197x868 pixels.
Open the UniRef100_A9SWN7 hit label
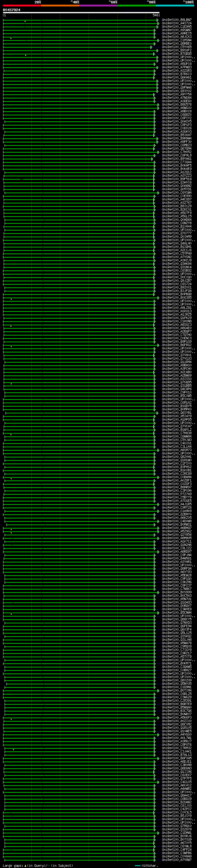176,30
